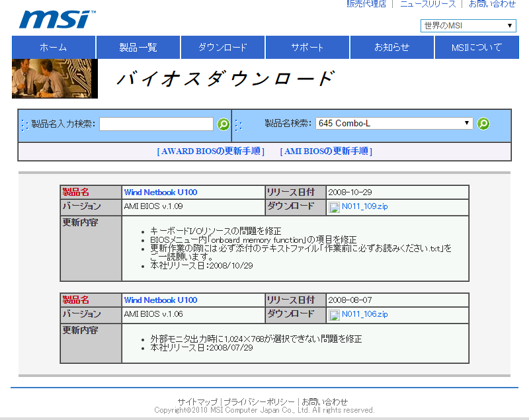Viewport: 529px width, 420px height.
Task: Click the バイオスダウンロード page heading
Action: [x=226, y=79]
